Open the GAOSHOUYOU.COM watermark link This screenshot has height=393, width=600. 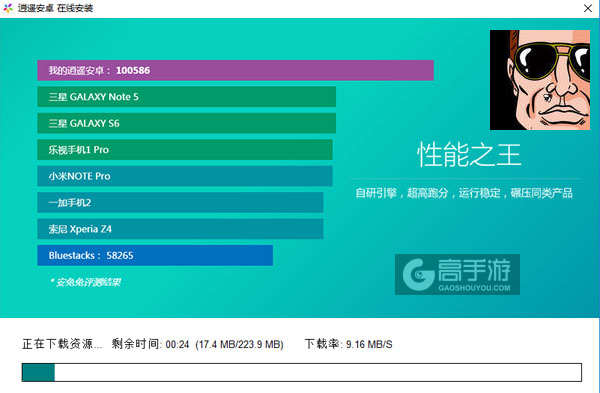pos(474,288)
